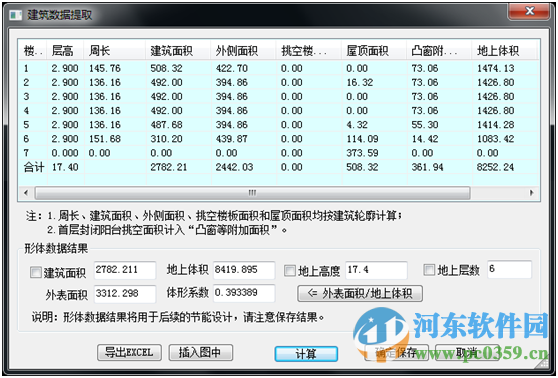The height and width of the screenshot is (378, 558).
Task: Toggle the 地上层数 checkbox
Action: [x=429, y=269]
